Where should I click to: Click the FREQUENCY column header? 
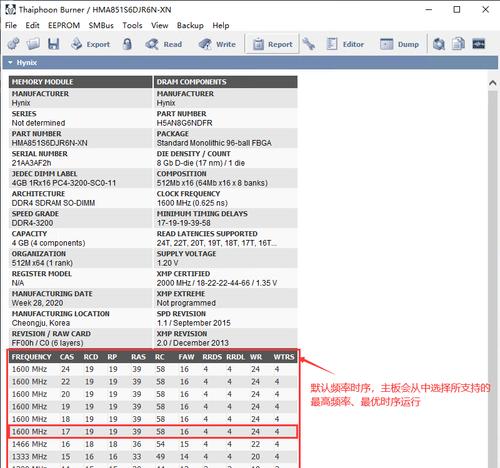pos(32,357)
